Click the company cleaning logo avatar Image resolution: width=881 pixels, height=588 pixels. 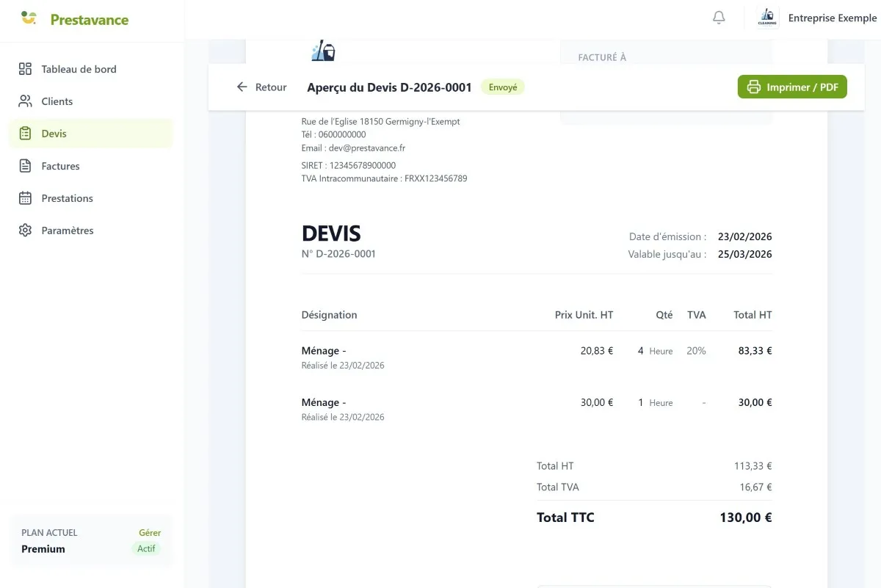[768, 18]
